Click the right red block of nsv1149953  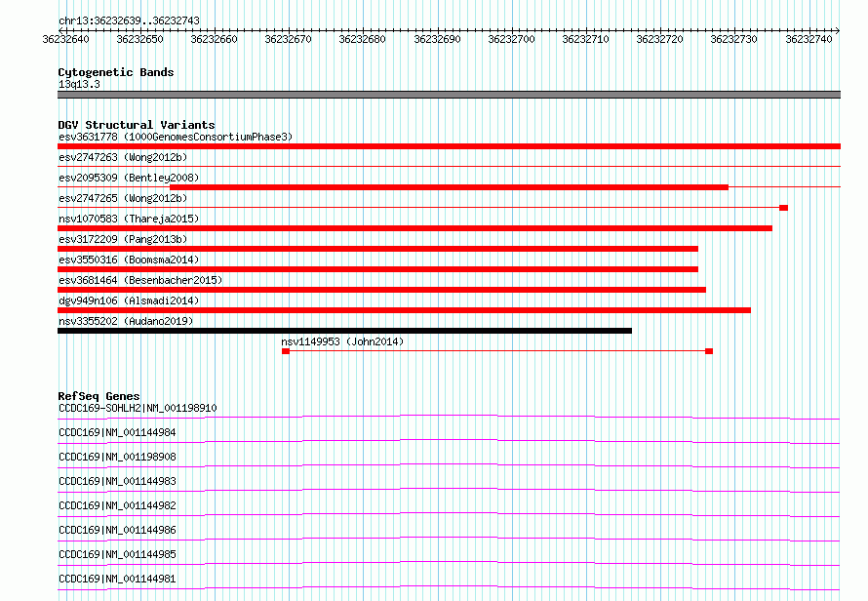(709, 351)
